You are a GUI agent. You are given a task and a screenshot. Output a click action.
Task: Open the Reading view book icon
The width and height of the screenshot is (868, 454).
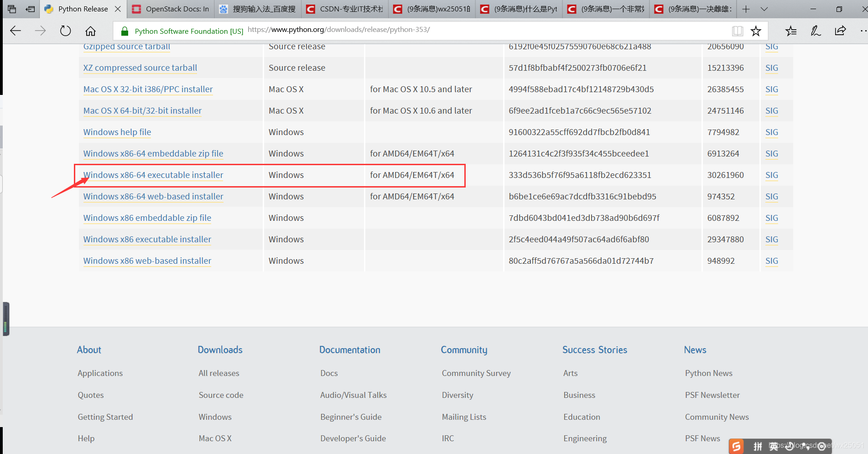coord(737,31)
